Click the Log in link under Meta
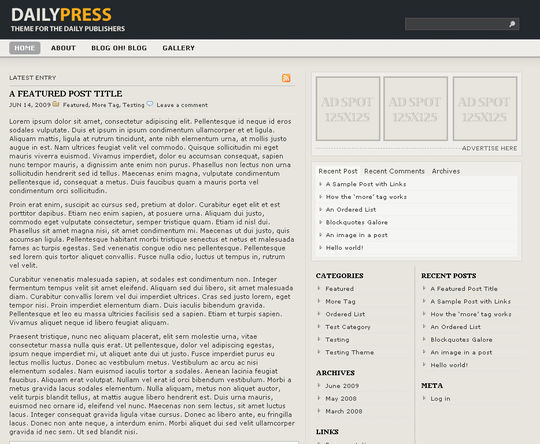This screenshot has height=444, width=540. pyautogui.click(x=440, y=399)
